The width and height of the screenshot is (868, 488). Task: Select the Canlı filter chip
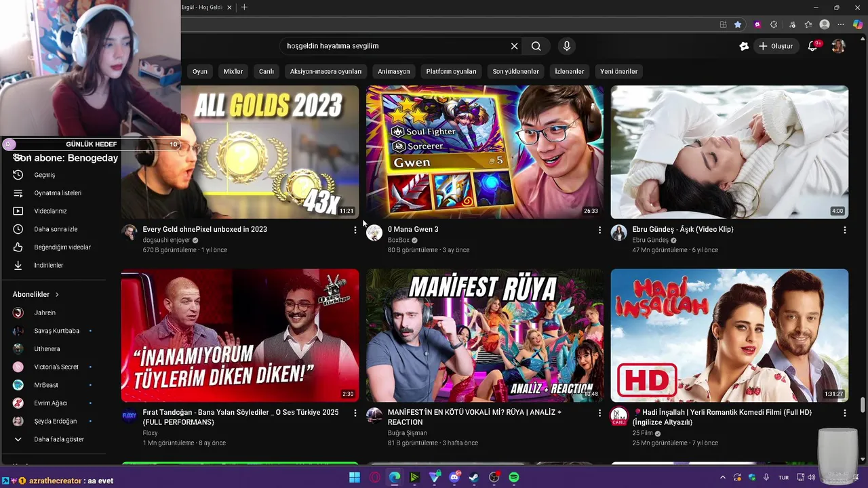click(267, 71)
